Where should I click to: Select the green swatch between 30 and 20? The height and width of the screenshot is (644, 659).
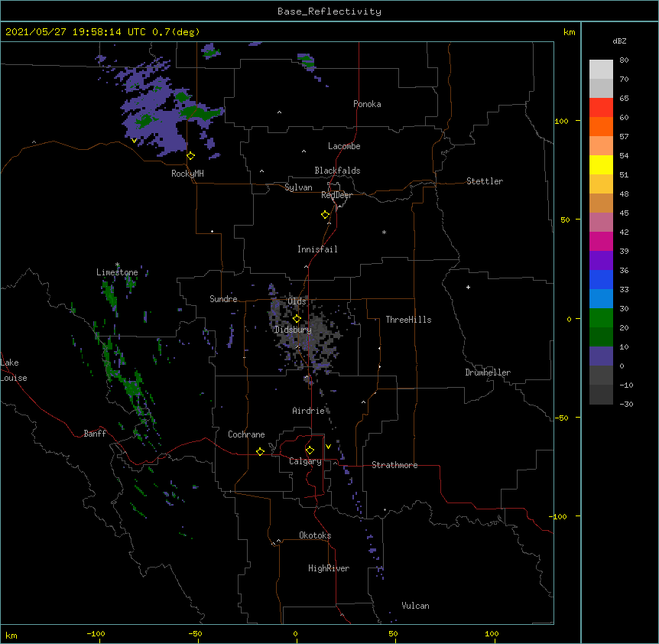click(x=601, y=318)
